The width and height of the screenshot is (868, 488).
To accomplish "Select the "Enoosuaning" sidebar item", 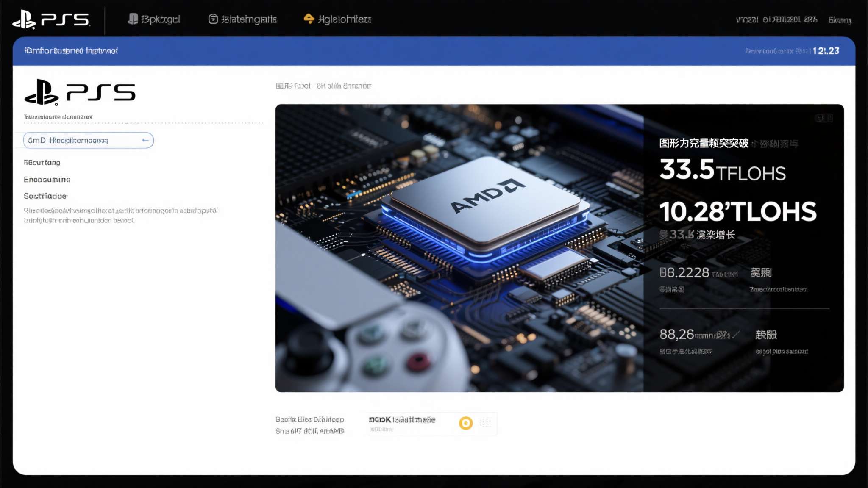I will 47,180.
